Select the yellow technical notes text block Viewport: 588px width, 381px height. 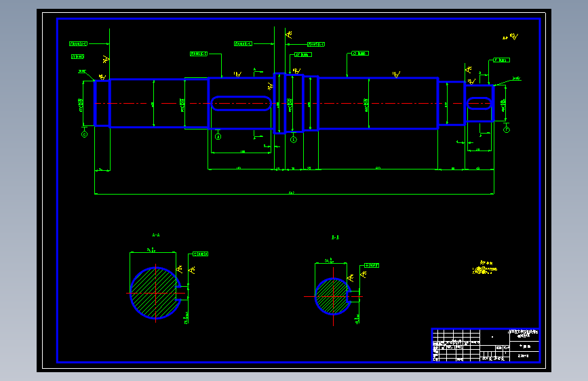(485, 268)
